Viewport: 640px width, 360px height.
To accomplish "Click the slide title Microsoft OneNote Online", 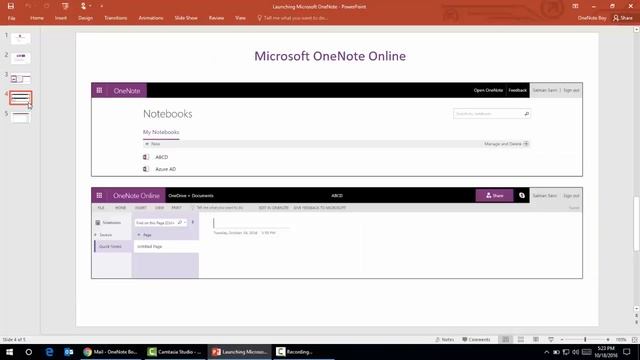I will pyautogui.click(x=330, y=56).
